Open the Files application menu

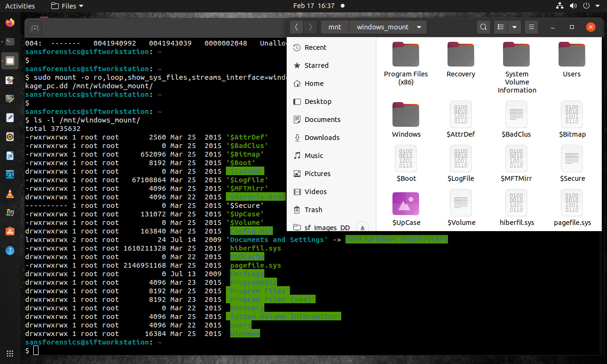click(66, 6)
